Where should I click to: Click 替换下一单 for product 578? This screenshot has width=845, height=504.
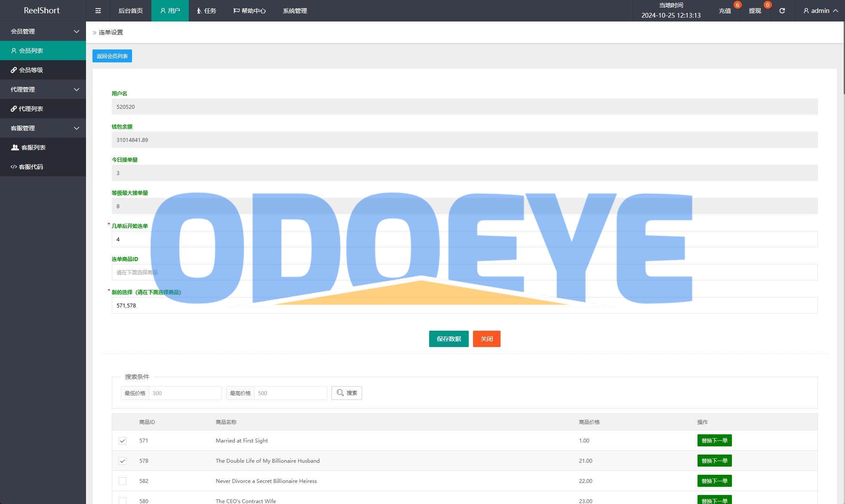click(714, 461)
